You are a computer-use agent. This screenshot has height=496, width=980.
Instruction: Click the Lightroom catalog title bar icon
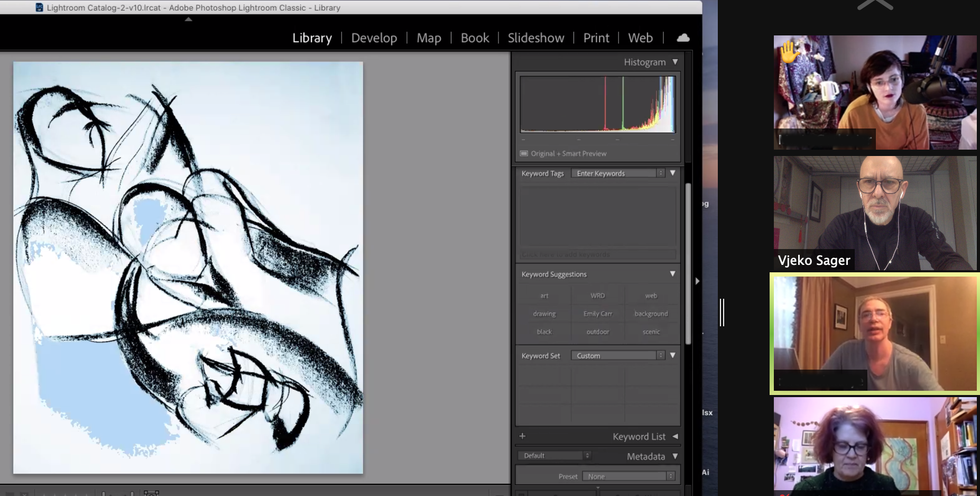click(x=39, y=7)
